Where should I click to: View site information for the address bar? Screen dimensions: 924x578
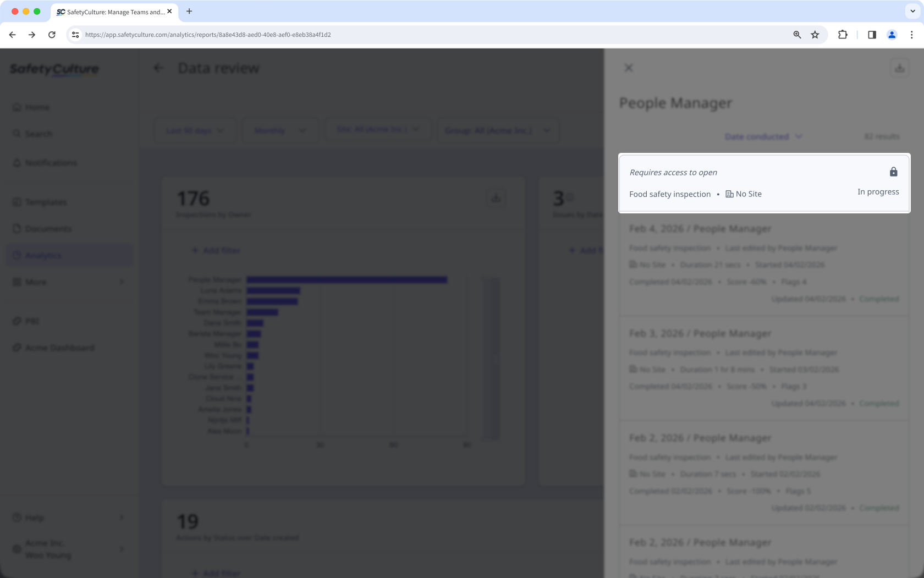pyautogui.click(x=75, y=35)
